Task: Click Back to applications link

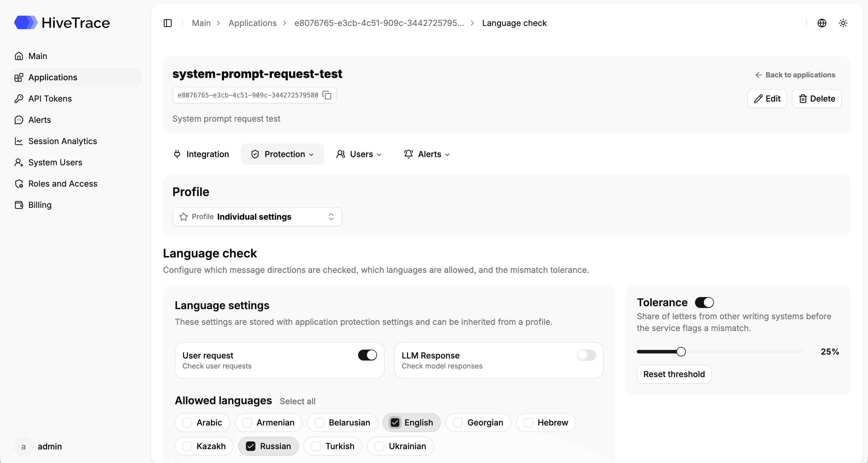Action: [795, 75]
